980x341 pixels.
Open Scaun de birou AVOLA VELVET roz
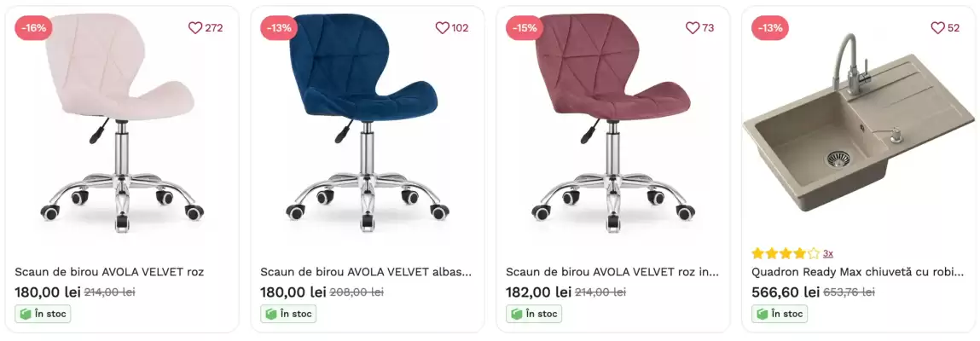[109, 272]
